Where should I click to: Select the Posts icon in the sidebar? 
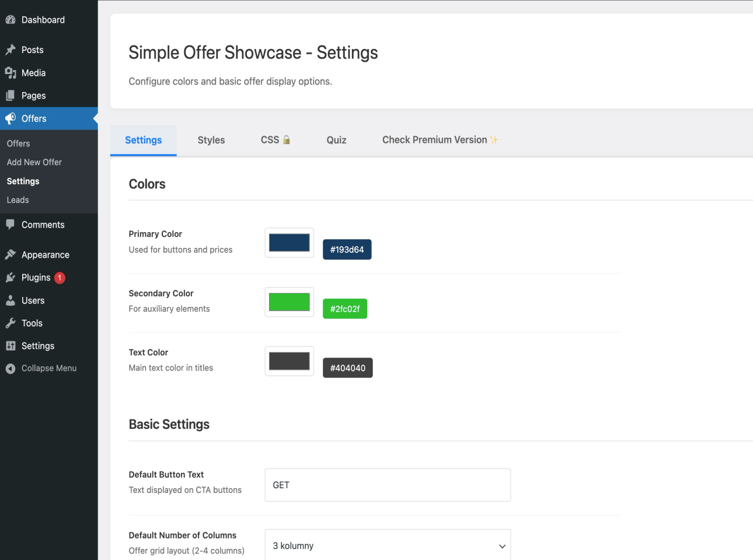pos(11,50)
